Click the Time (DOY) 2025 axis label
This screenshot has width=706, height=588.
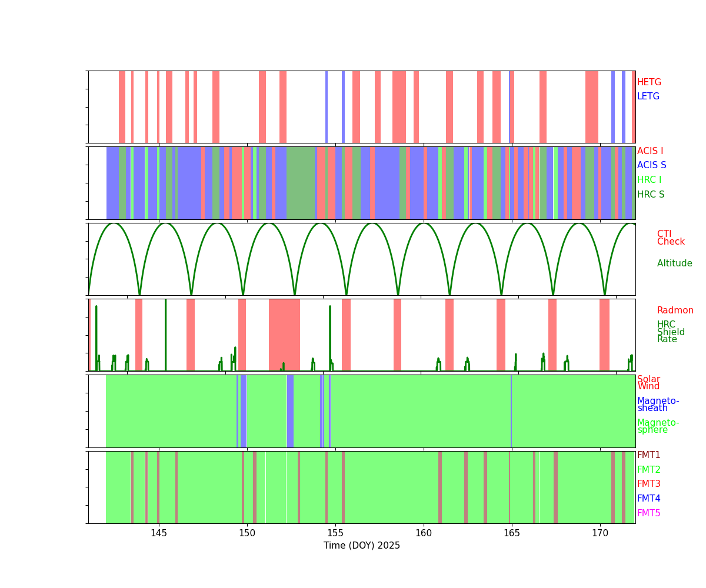point(362,546)
